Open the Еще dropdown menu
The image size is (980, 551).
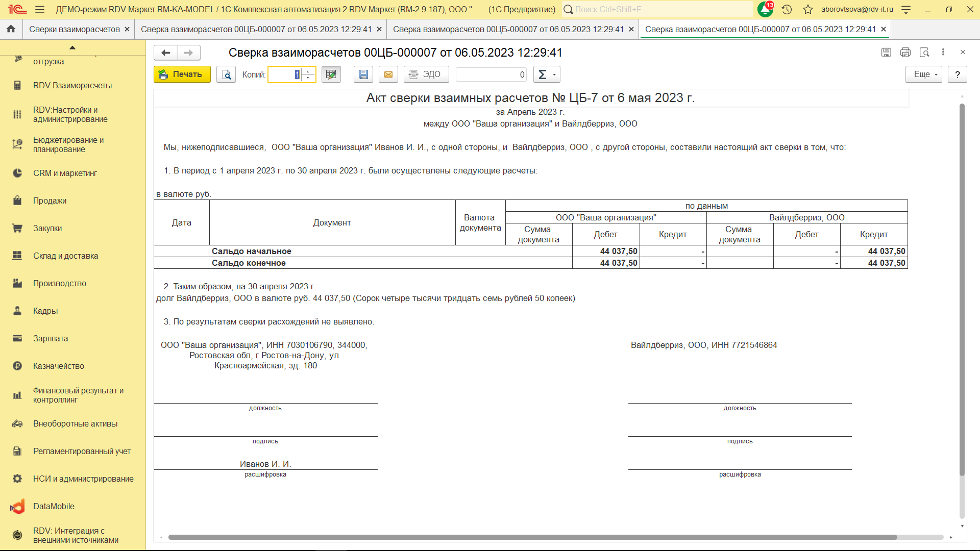tap(924, 74)
